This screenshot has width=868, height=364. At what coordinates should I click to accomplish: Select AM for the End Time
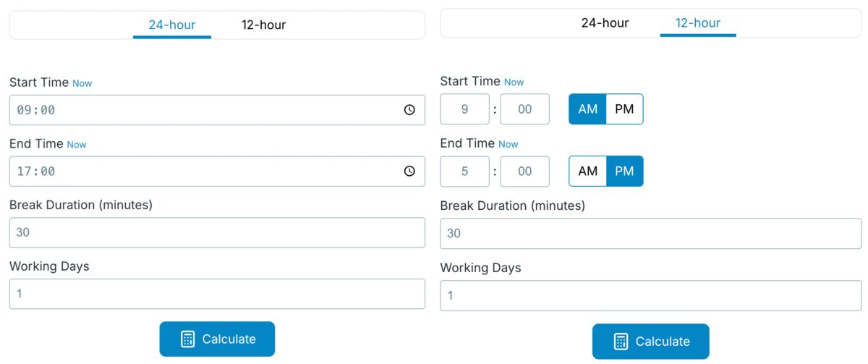pos(587,172)
